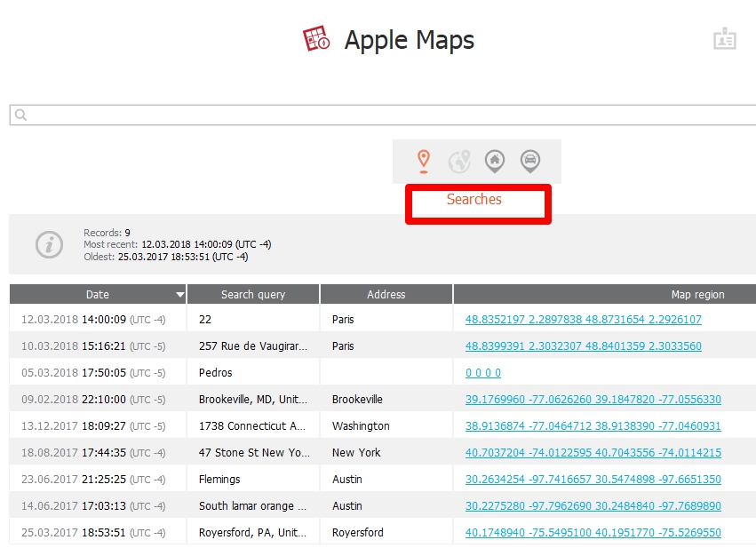Click into the search input field
Image resolution: width=756 pixels, height=548 pixels.
click(x=383, y=115)
